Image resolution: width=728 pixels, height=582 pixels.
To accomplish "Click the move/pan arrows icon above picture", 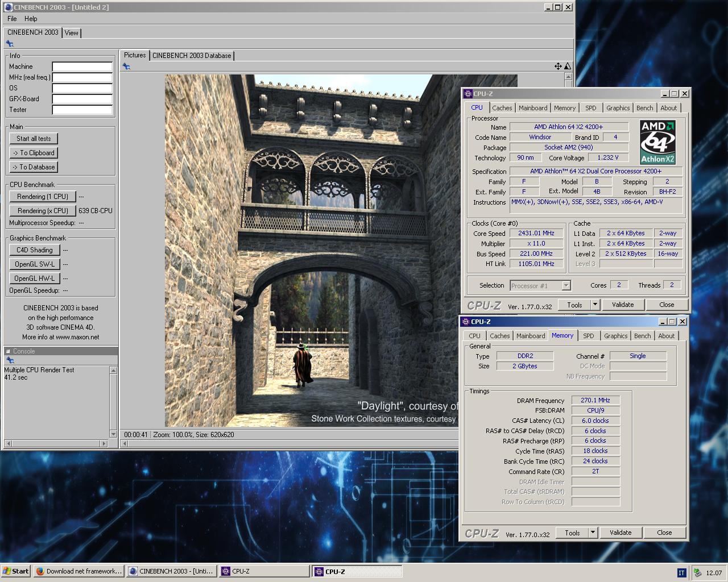I will (x=558, y=66).
